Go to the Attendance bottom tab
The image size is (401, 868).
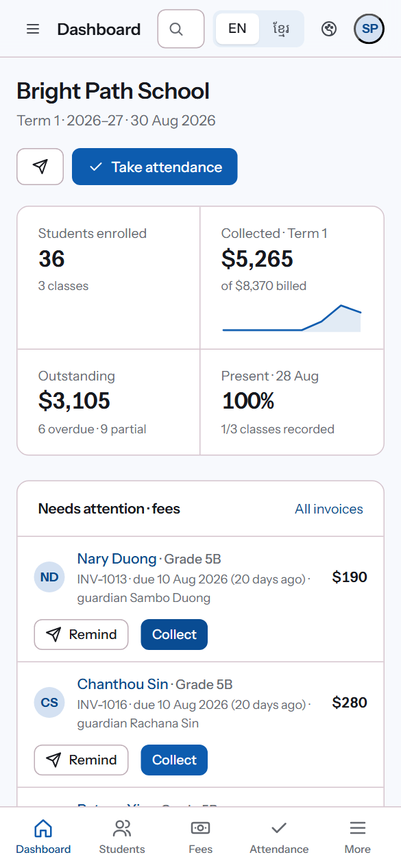click(x=279, y=837)
